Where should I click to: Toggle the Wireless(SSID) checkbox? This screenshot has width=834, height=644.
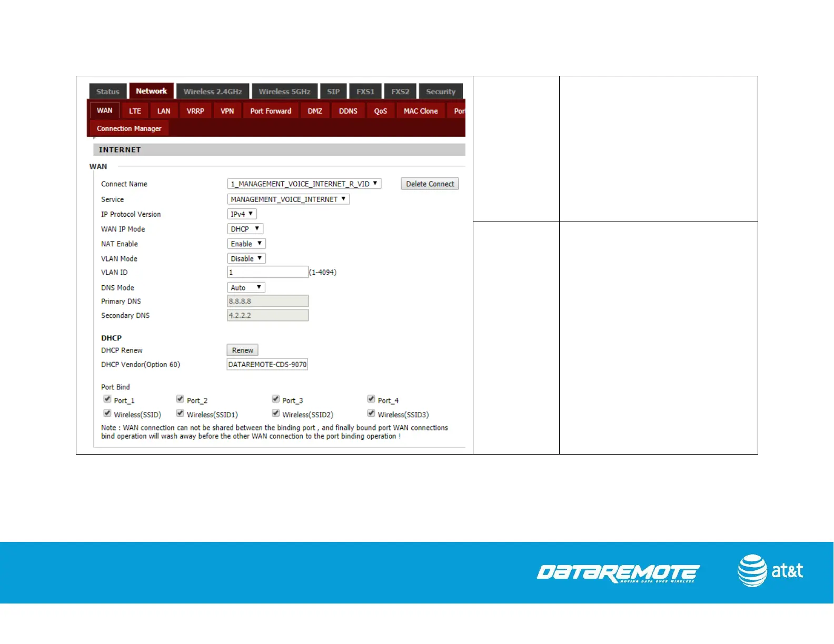pos(107,413)
